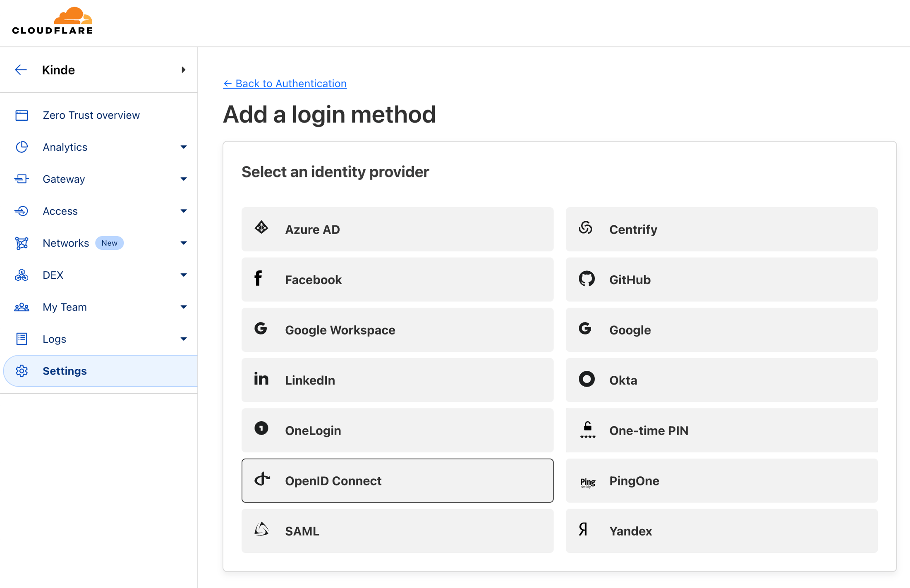Click the Settings gear icon

click(22, 371)
